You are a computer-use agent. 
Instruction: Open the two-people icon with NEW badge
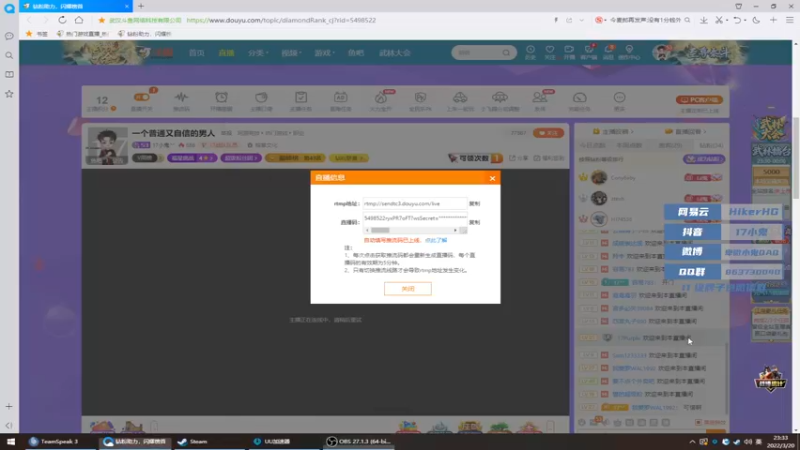point(539,97)
